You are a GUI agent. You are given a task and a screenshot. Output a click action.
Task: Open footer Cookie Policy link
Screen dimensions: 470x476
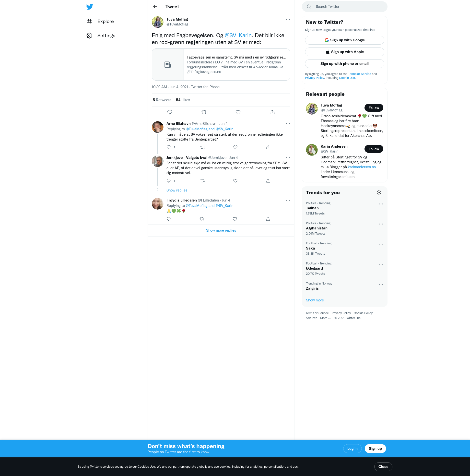click(x=363, y=313)
